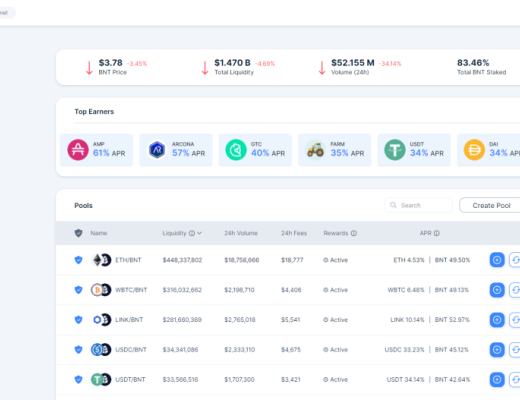
Task: Click USDC/BNT pool name
Action: coord(131,350)
